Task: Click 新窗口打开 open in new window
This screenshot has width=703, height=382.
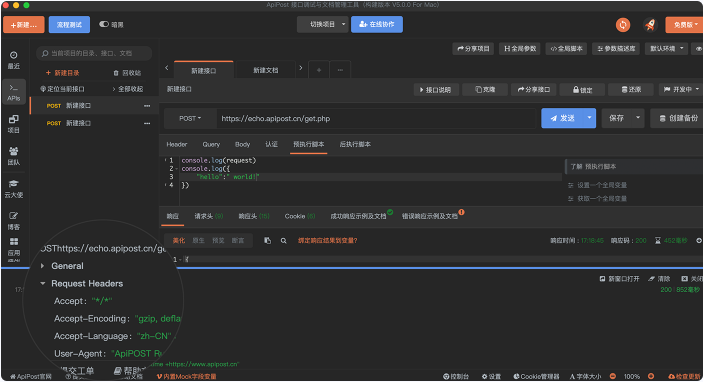Action: coord(619,279)
